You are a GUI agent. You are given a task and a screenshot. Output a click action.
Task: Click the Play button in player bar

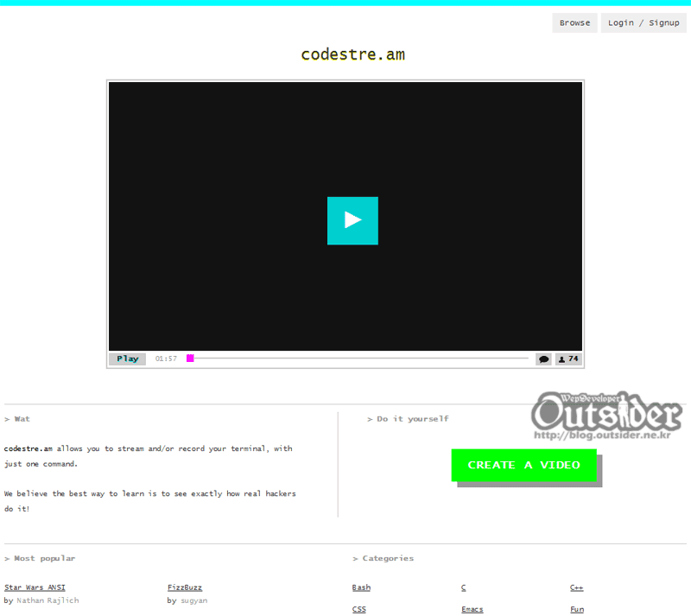click(x=127, y=359)
